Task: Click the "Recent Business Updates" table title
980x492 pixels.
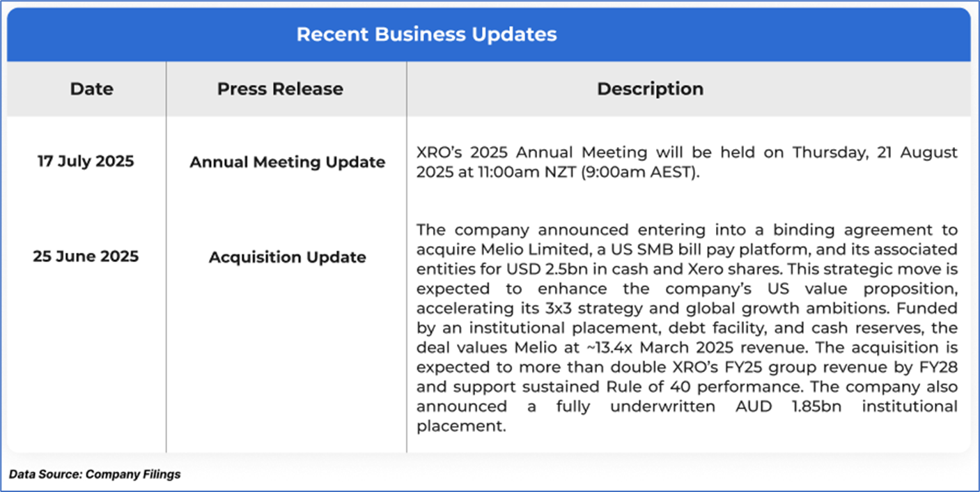Action: (426, 34)
